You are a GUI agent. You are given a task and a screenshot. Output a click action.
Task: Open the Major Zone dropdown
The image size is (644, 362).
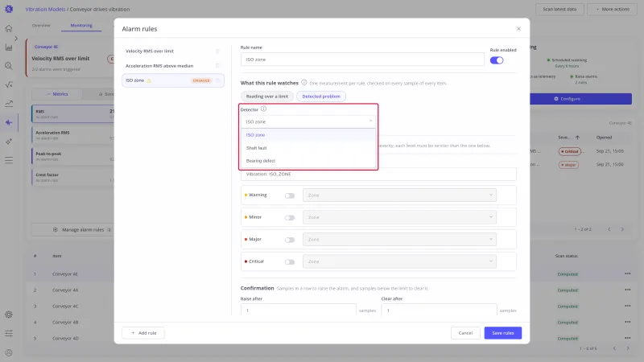coord(399,239)
